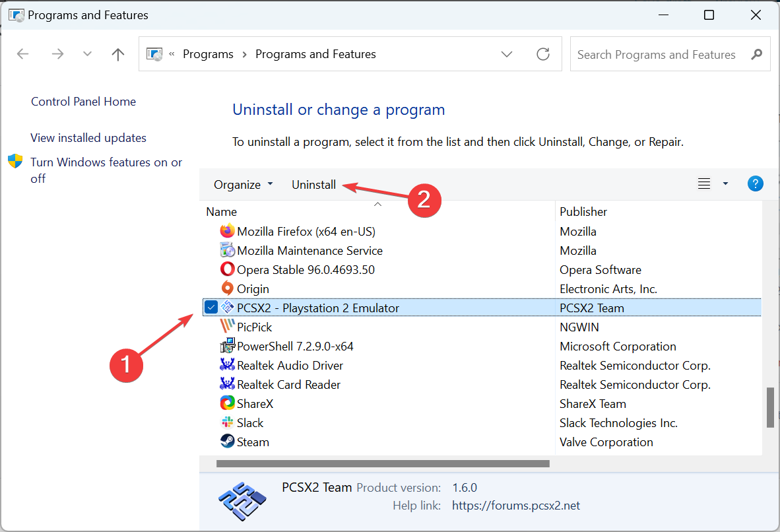
Task: Click the PCSX2 - Playstation 2 Emulator name
Action: 318,308
